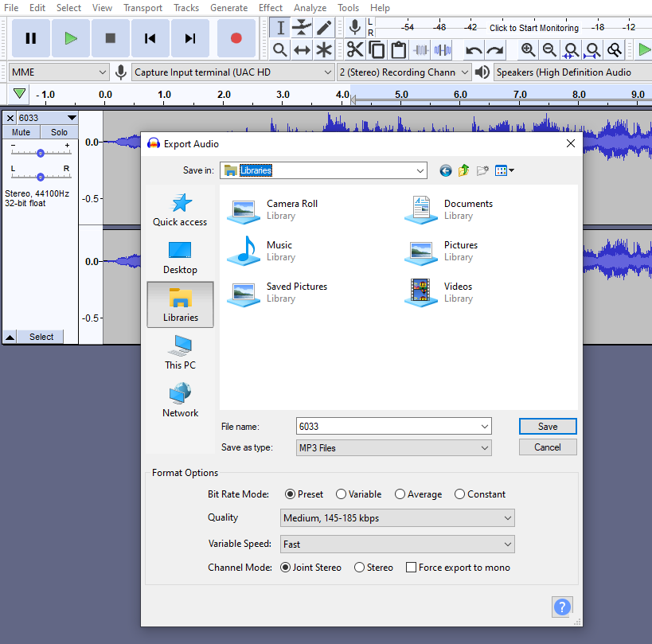Click the Save button
This screenshot has height=644, width=652.
[x=547, y=426]
